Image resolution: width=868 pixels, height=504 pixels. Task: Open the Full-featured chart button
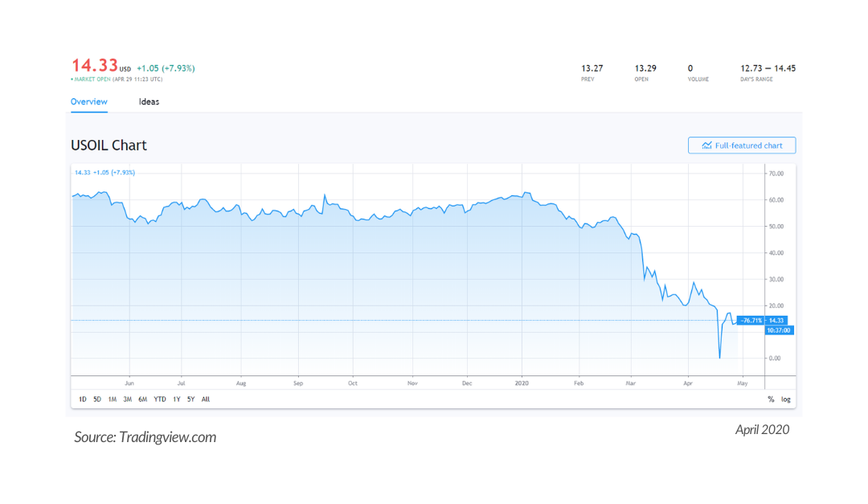pyautogui.click(x=742, y=145)
